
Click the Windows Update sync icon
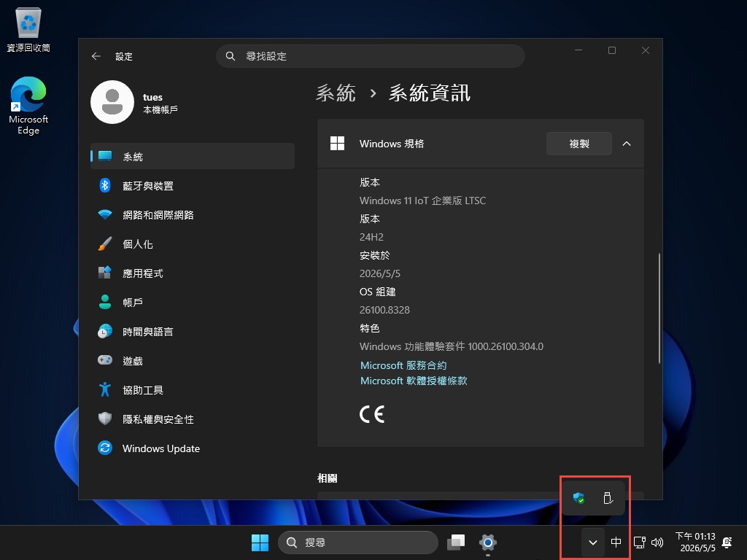[105, 448]
